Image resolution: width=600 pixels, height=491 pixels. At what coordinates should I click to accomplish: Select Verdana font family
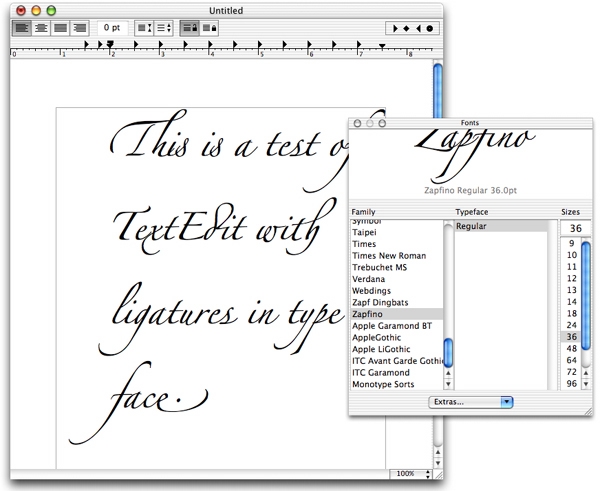pyautogui.click(x=397, y=279)
